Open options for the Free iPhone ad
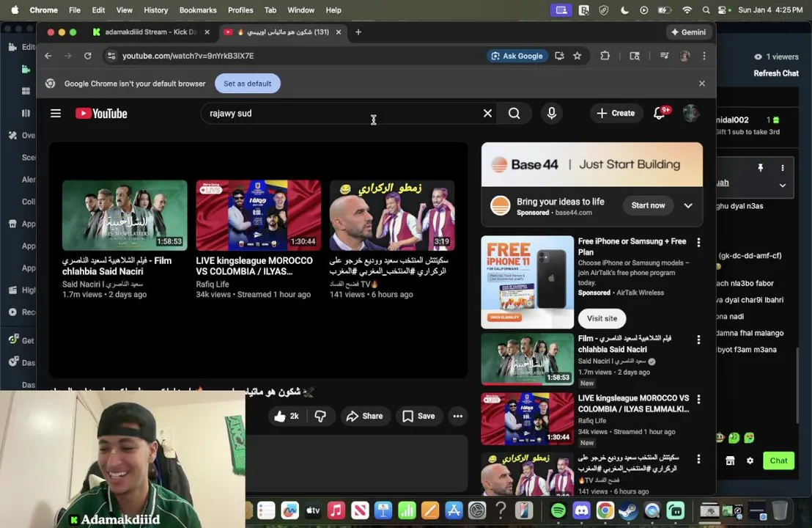812x528 pixels. [698, 242]
